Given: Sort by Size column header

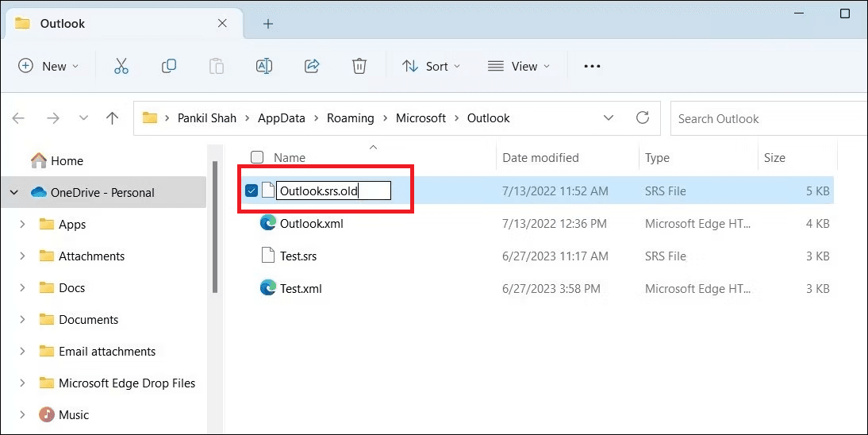Looking at the screenshot, I should tap(774, 158).
